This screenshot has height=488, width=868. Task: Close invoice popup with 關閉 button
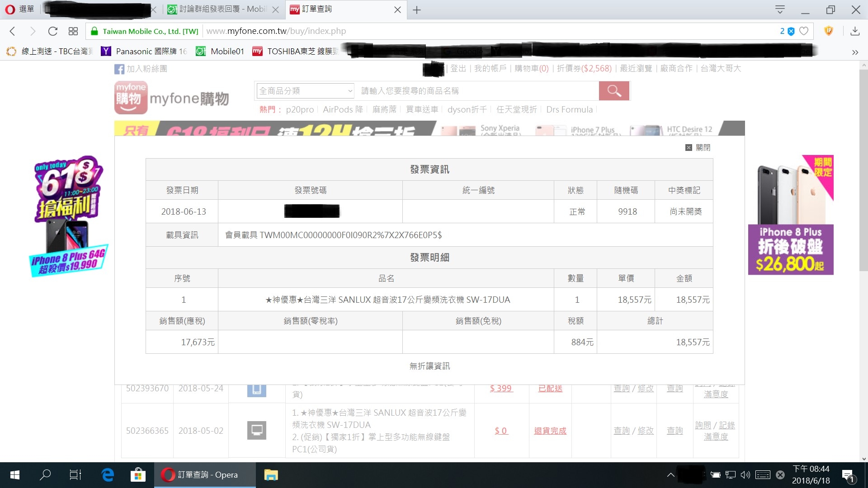(x=698, y=147)
